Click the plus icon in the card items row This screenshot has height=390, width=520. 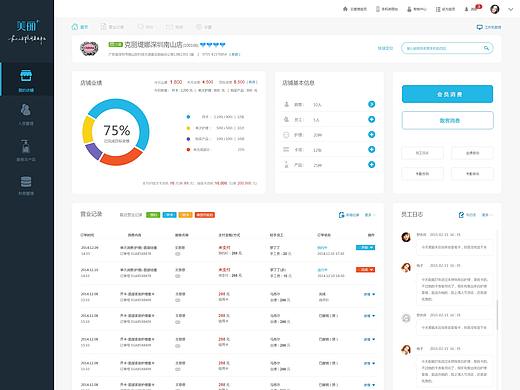(372, 149)
